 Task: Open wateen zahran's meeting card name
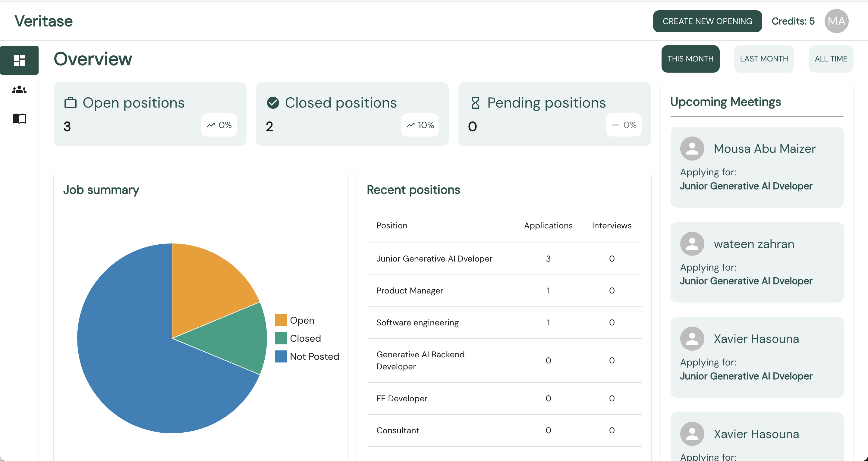[x=754, y=244]
